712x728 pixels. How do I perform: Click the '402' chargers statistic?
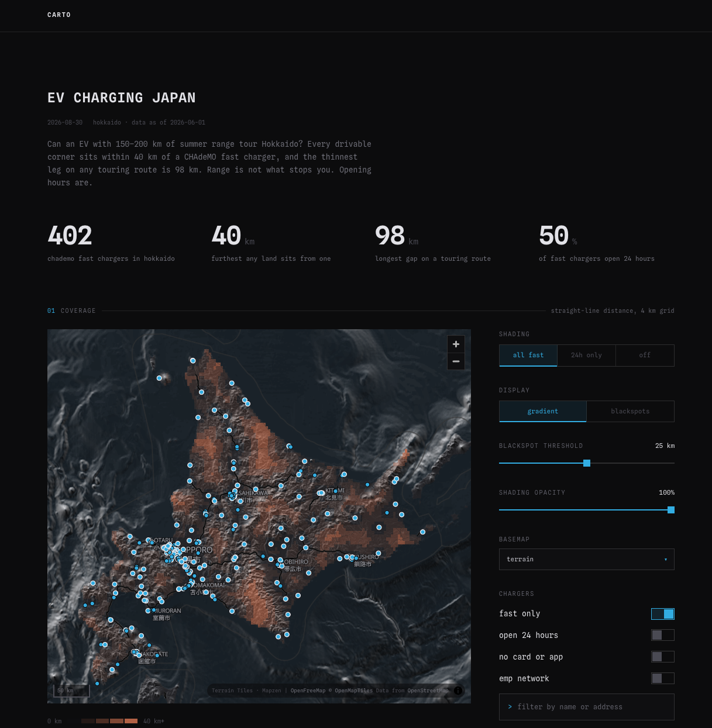70,236
